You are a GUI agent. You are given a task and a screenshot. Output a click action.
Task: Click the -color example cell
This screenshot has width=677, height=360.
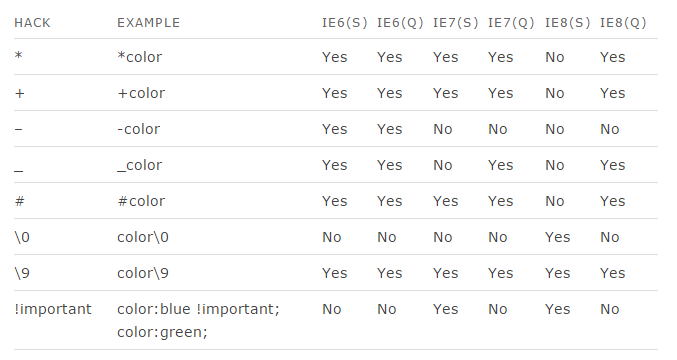[x=139, y=129]
